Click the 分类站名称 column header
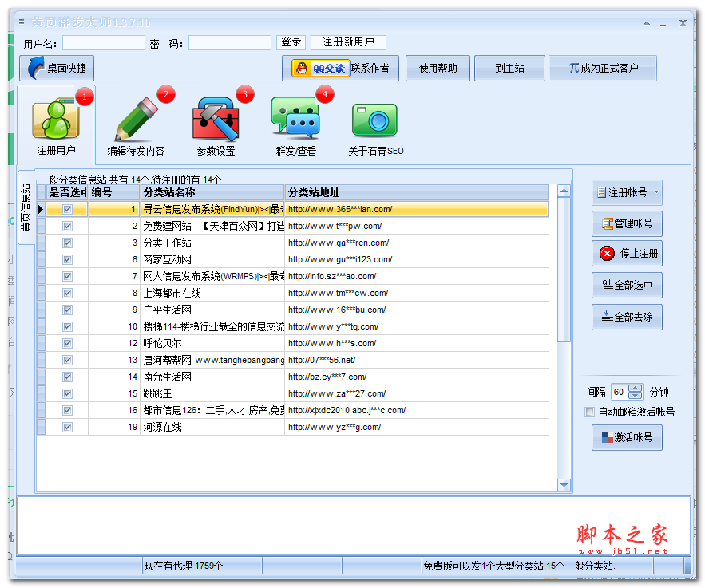Screen dimensions: 705x588 (212, 192)
